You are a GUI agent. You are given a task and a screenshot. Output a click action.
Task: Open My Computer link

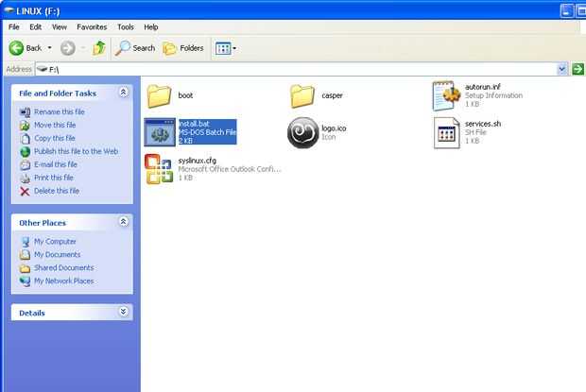coord(55,242)
